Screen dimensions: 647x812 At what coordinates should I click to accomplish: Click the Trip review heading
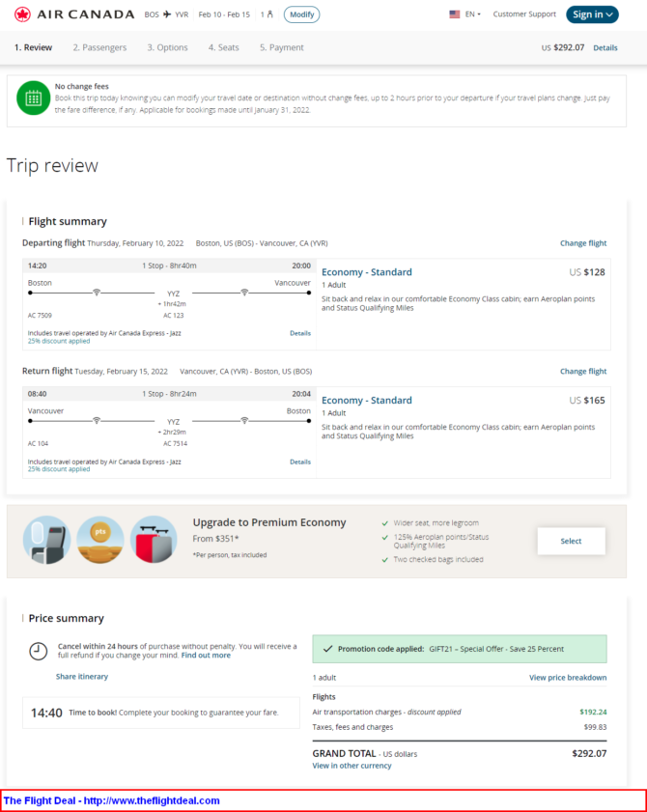(52, 166)
